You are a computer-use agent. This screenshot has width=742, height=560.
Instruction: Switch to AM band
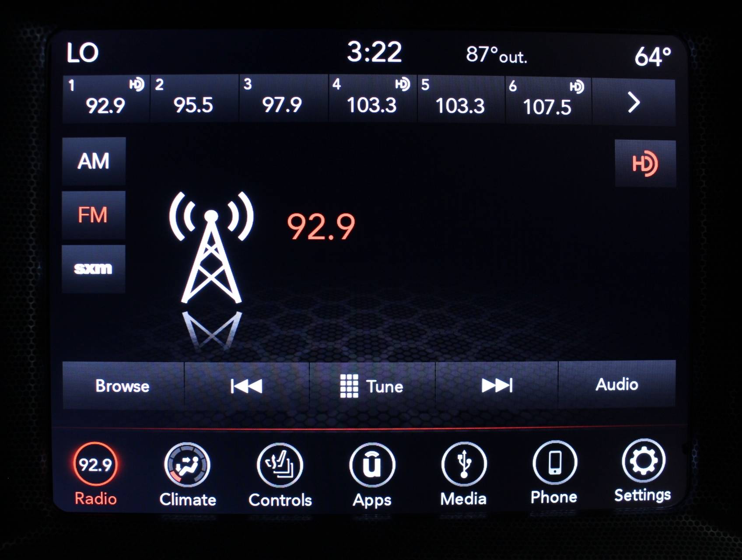click(94, 161)
